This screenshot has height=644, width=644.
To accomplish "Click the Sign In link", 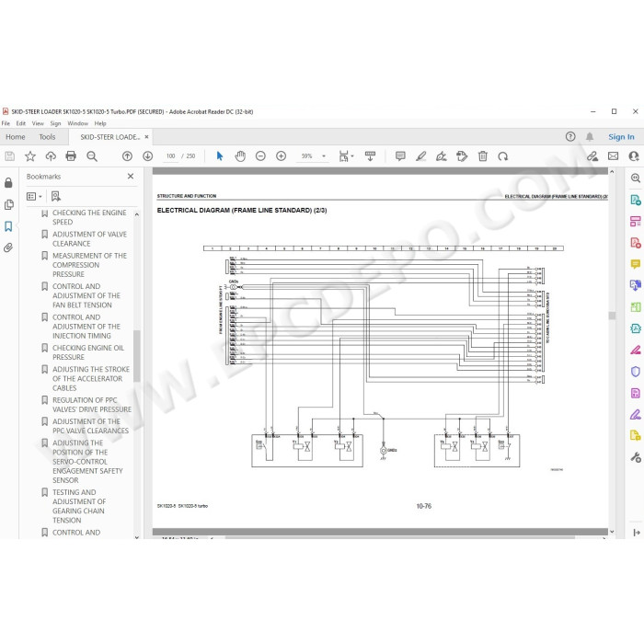I will coord(621,137).
